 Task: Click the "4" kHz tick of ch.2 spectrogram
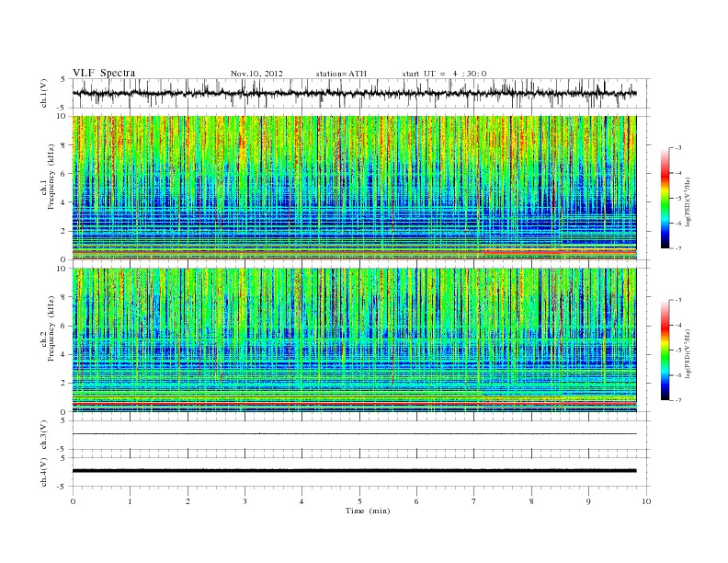(64, 355)
